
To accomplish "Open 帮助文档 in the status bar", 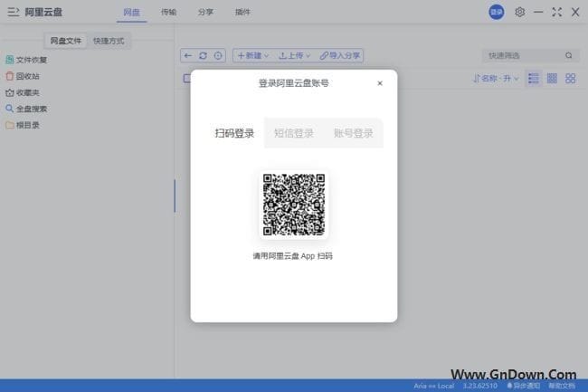I will point(562,386).
